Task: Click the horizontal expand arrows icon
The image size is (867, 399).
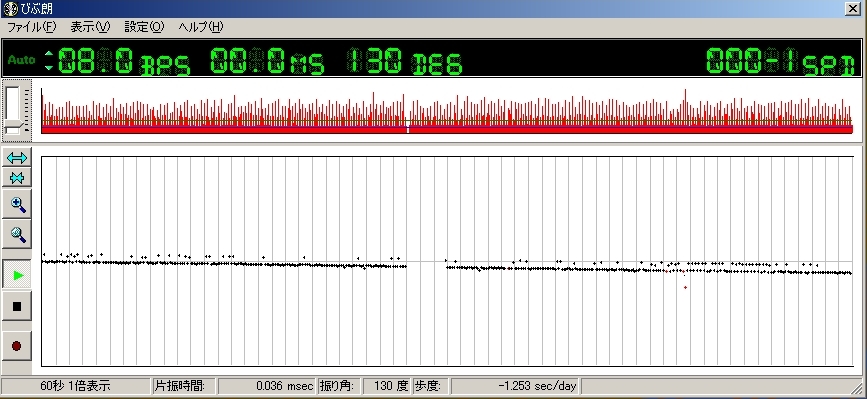Action: [17, 158]
